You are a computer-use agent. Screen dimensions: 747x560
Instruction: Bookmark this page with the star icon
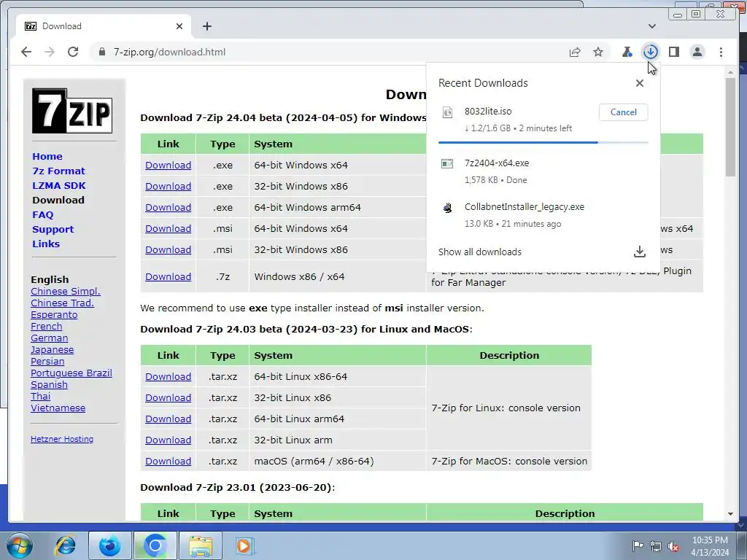click(x=598, y=52)
